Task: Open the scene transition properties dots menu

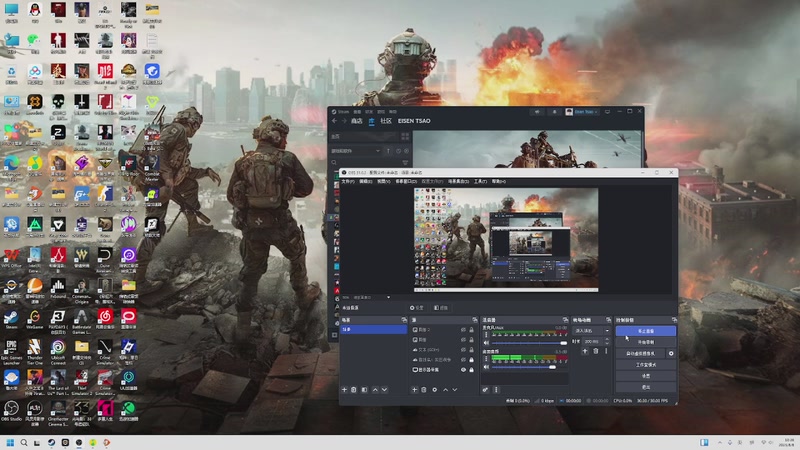Action: pyautogui.click(x=606, y=351)
